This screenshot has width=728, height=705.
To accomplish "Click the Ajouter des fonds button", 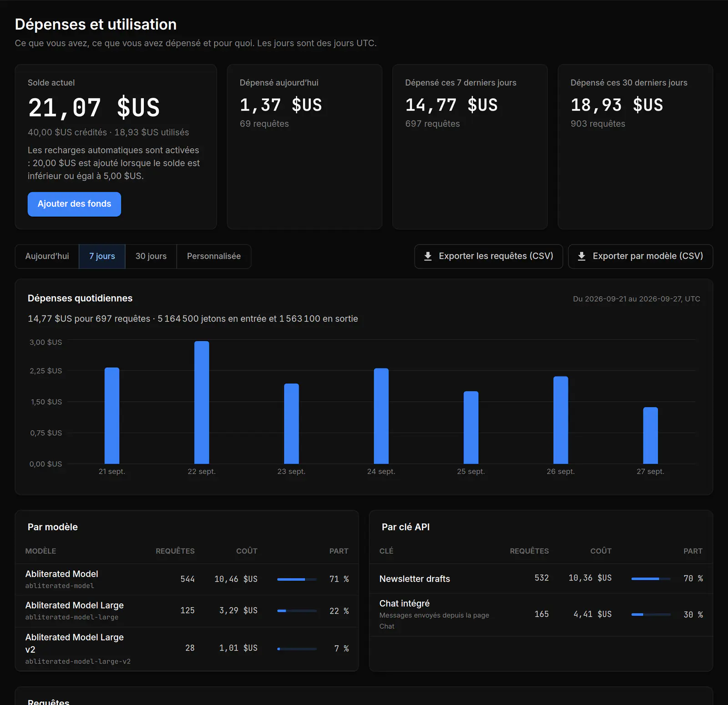I will (74, 204).
